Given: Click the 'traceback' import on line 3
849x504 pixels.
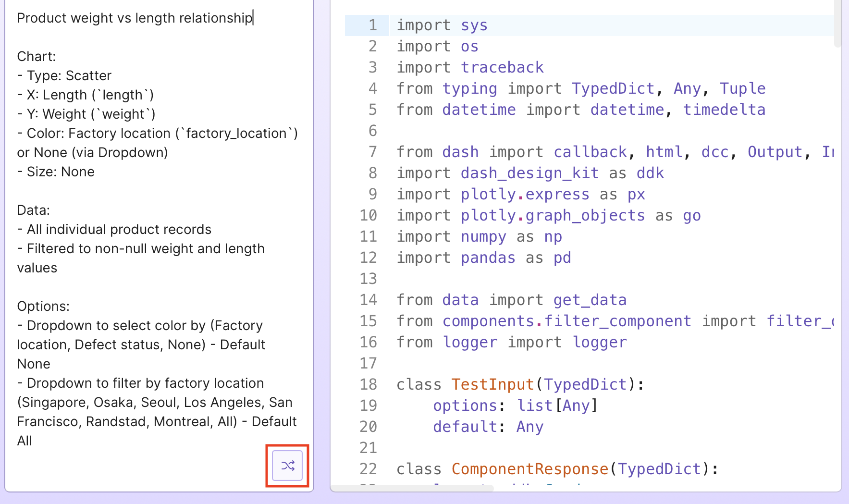Looking at the screenshot, I should (502, 67).
